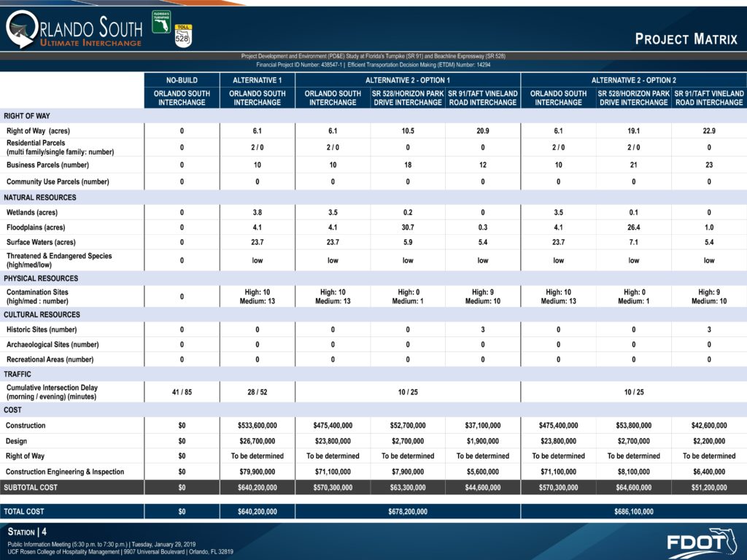Image resolution: width=747 pixels, height=560 pixels.
Task: Click the "Business Parcels (number)" row label
Action: point(47,165)
